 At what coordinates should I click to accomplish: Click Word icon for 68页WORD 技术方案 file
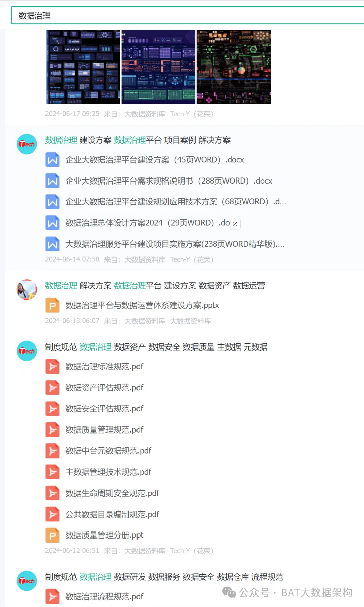[53, 202]
